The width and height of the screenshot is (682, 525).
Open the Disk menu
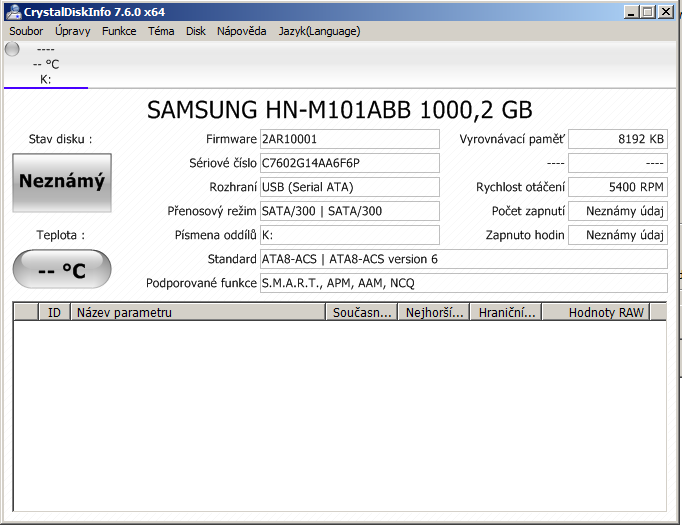point(196,31)
